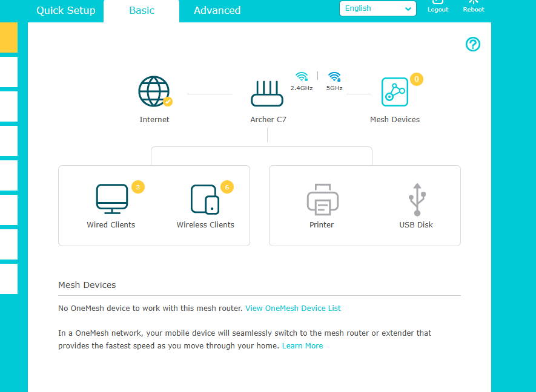Open the Wireless Clients devices icon
The height and width of the screenshot is (392, 536).
click(205, 200)
